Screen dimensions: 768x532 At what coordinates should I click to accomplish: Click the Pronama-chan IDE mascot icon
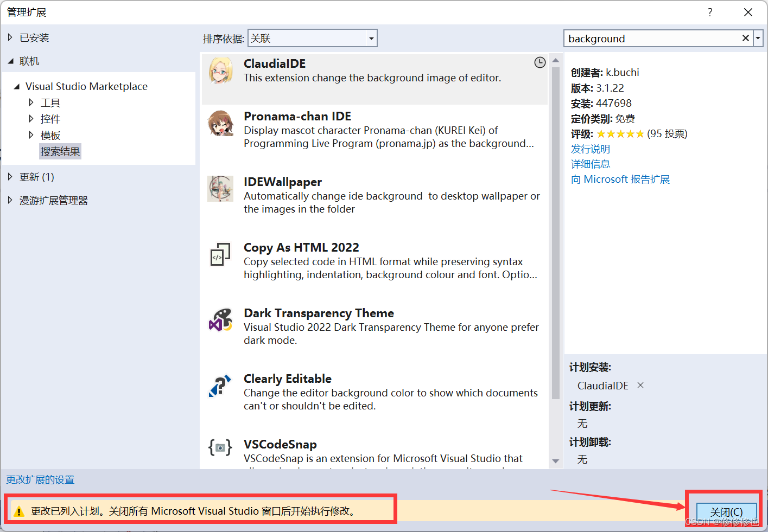coord(220,123)
